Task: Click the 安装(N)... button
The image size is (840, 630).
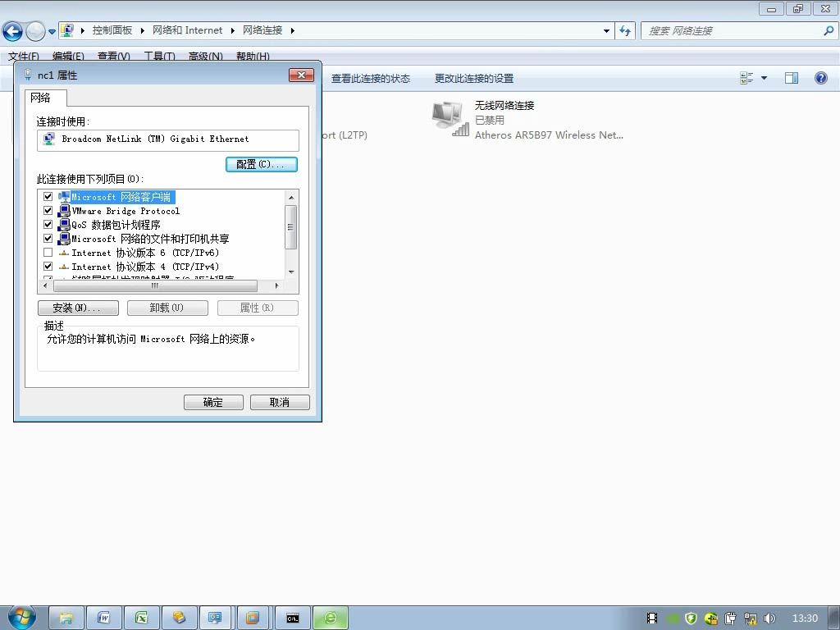Action: point(78,308)
